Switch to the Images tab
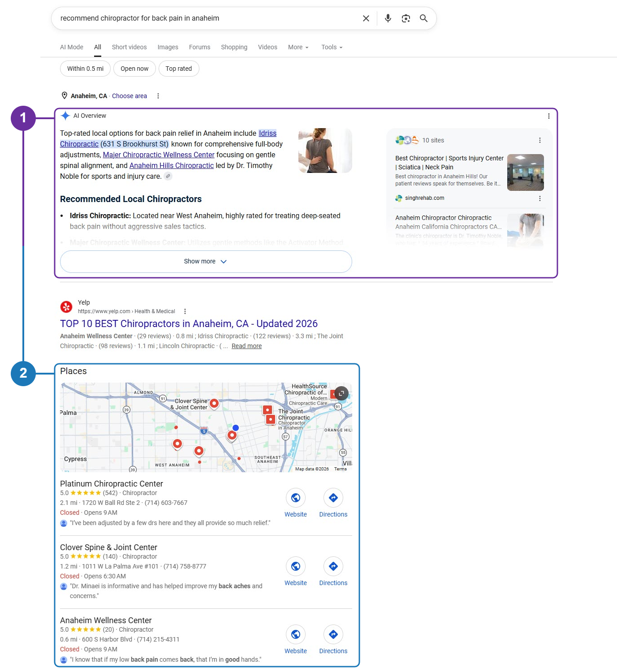This screenshot has width=617, height=672. tap(168, 47)
